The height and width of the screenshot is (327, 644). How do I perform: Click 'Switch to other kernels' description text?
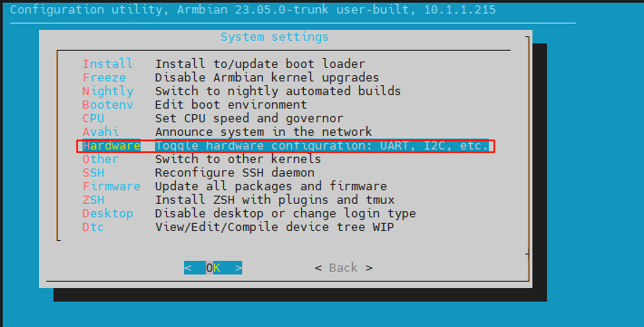238,159
